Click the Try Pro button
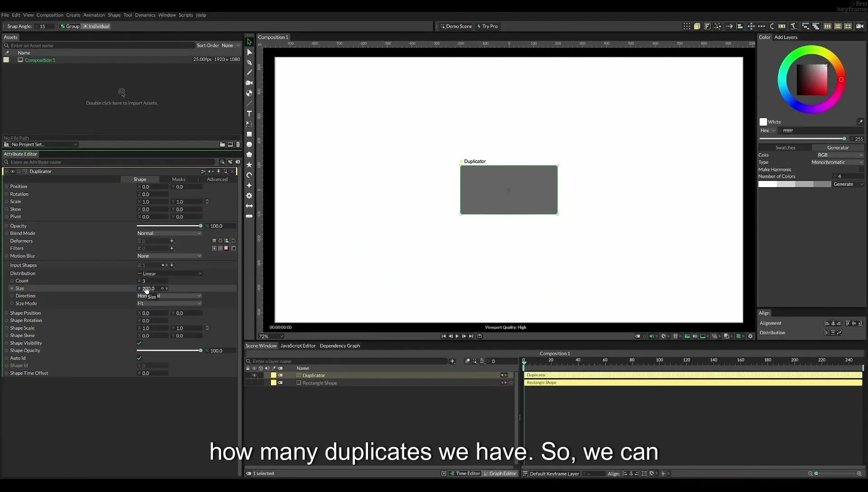Image resolution: width=868 pixels, height=492 pixels. [487, 26]
